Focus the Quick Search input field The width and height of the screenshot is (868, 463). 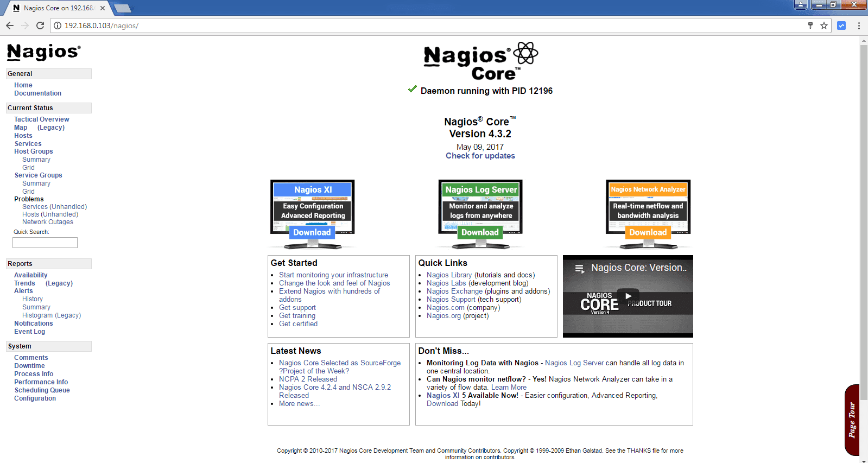45,243
